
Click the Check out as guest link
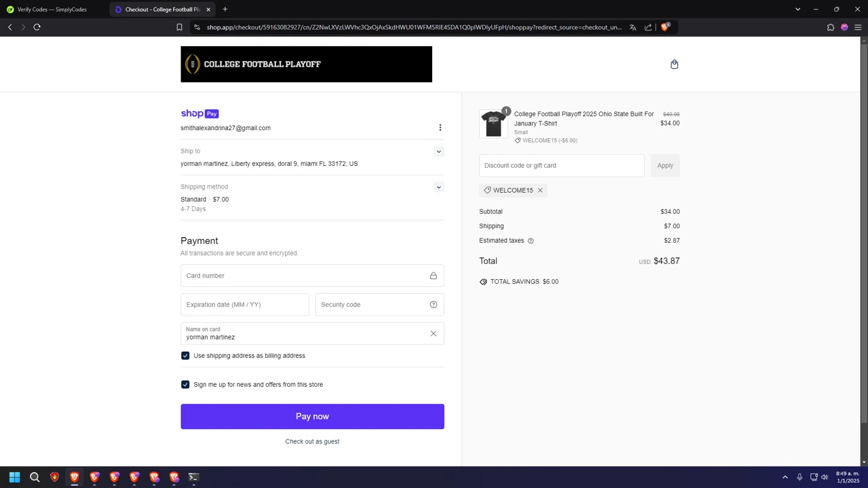pyautogui.click(x=312, y=442)
